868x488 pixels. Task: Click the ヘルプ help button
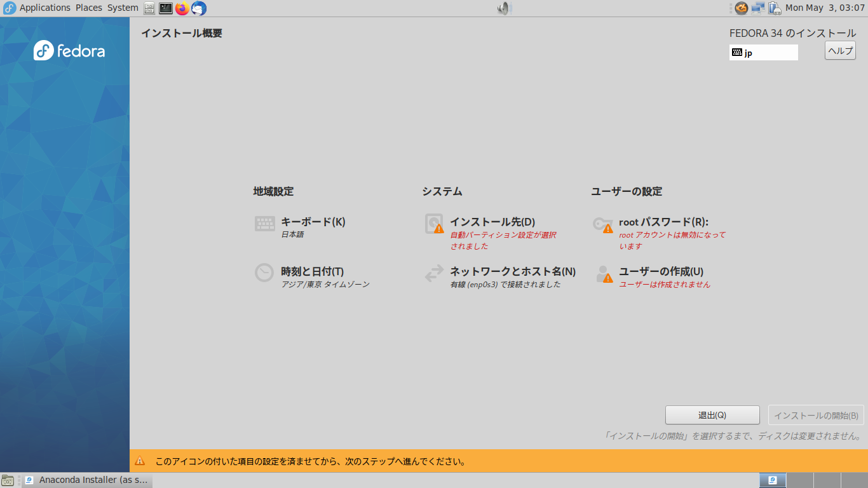840,51
